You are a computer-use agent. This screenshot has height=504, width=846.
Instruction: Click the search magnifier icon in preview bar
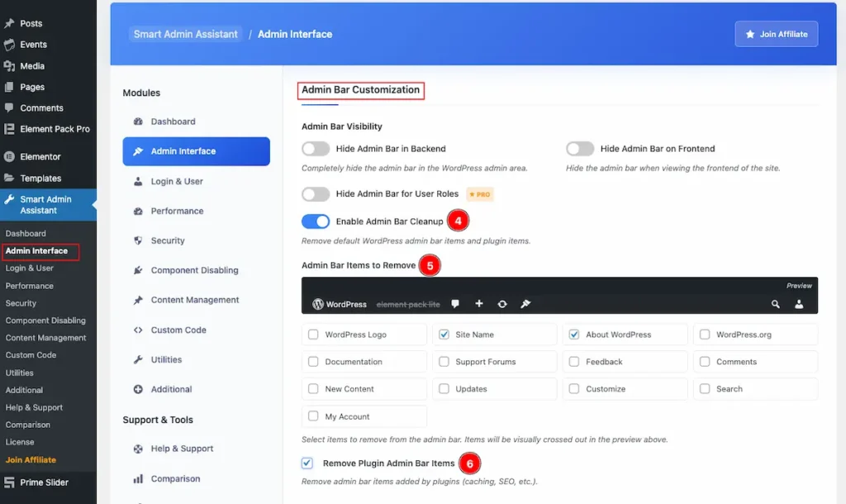pos(775,304)
